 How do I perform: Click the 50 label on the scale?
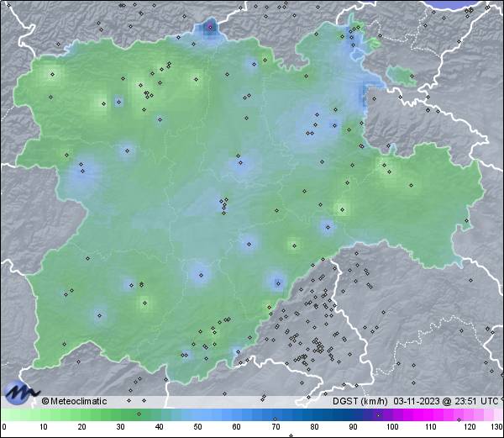(x=197, y=427)
